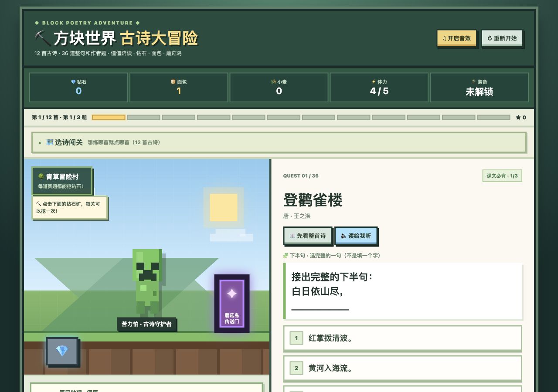Viewport: 558px width, 392px height.
Task: Expand the 选诗闯关 poem selector
Action: click(279, 142)
